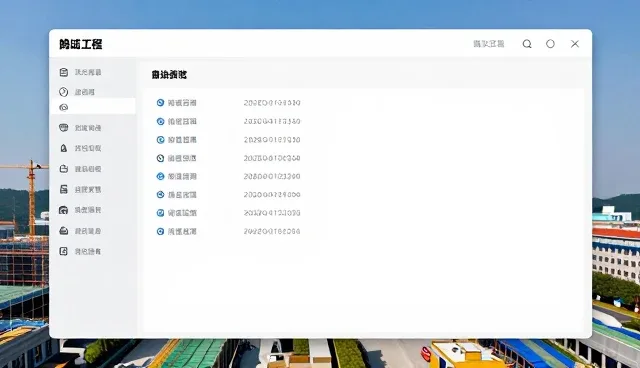Click the blue icon of the third list row
The image size is (640, 368).
160,140
